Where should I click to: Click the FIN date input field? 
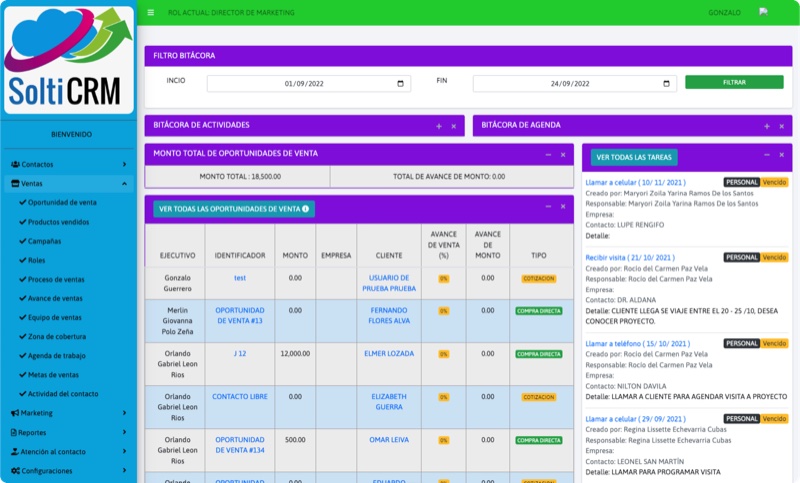coord(575,84)
